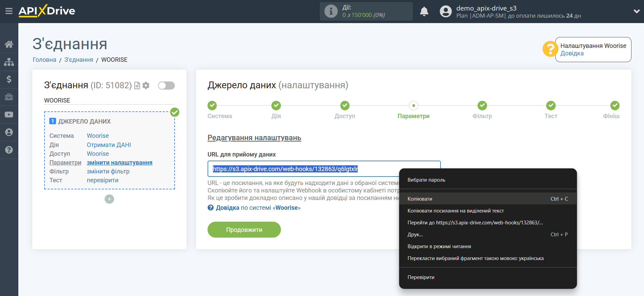
Task: Open змінити налаштування link
Action: point(120,163)
